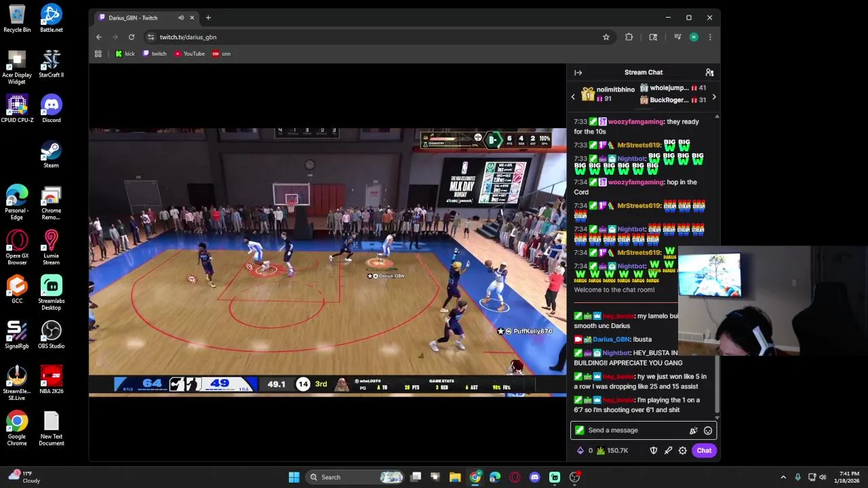
Task: Show next gift leaderboard entries
Action: click(713, 97)
